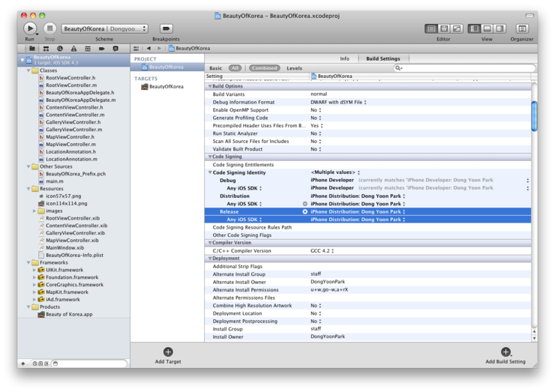
Task: Collapse the Resources group
Action: pyautogui.click(x=28, y=189)
